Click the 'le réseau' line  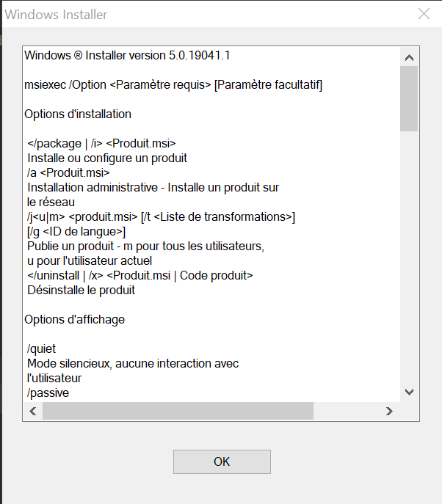click(51, 202)
